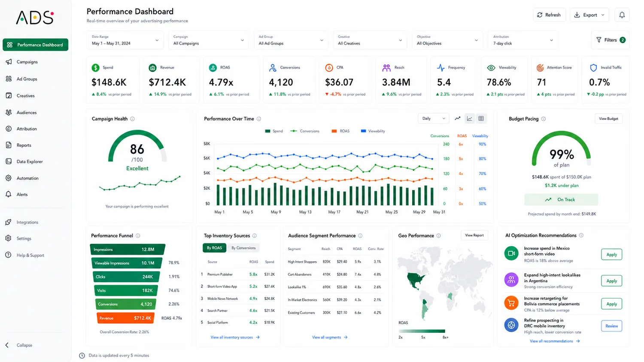
Task: Click the ROAS card icon
Action: pyautogui.click(x=213, y=68)
